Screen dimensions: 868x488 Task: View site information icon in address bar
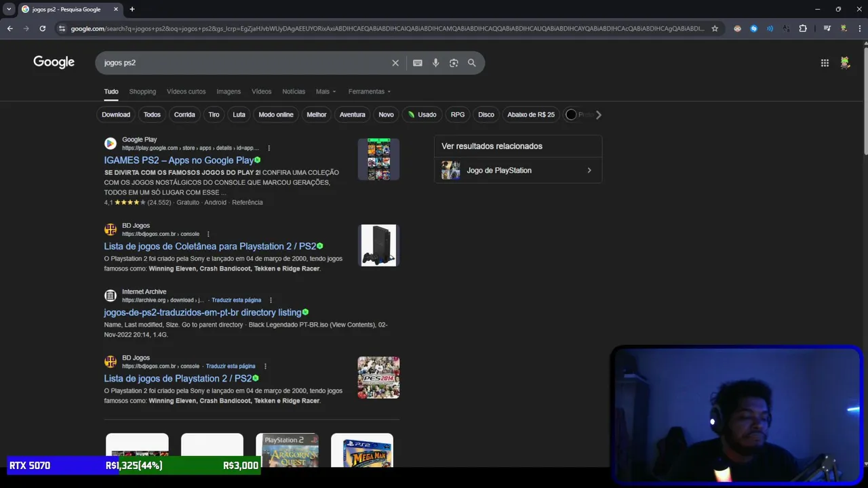[x=62, y=28]
